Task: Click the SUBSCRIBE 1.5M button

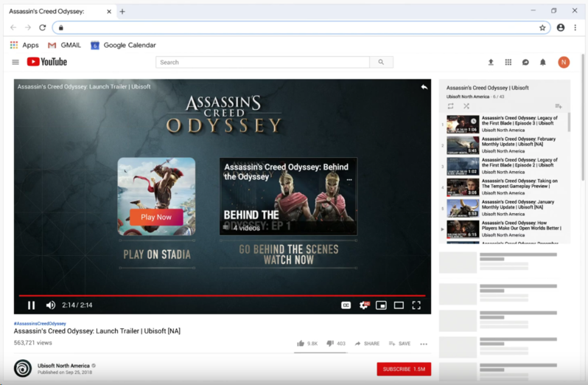Action: (404, 370)
